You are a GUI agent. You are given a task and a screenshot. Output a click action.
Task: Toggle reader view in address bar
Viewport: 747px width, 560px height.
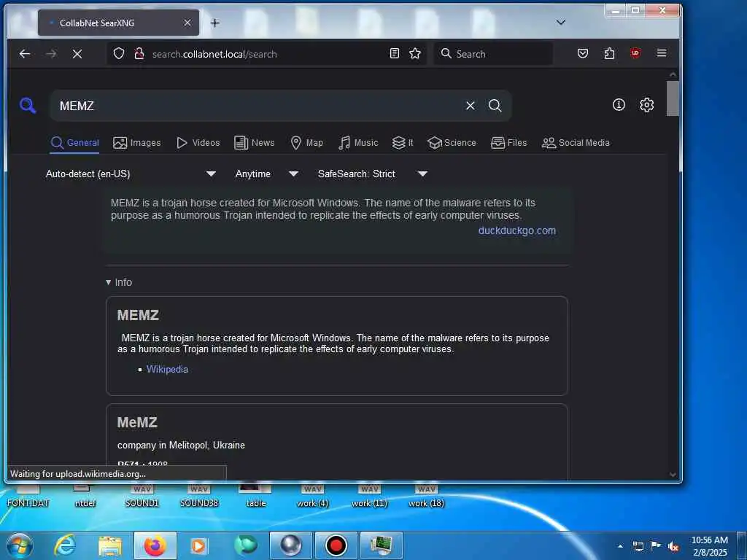395,53
